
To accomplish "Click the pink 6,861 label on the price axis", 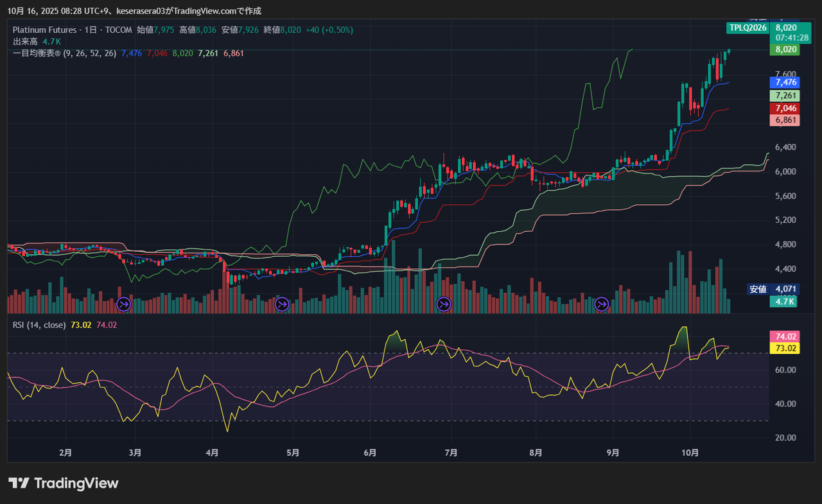I will tap(785, 120).
